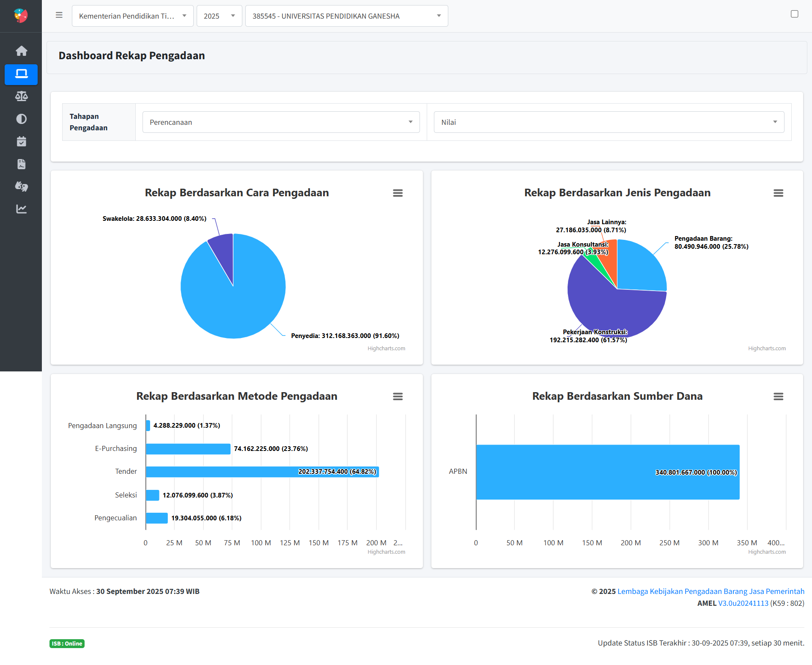Screen dimensions: 812x665
Task: Open the balance scale sidebar icon
Action: [x=21, y=96]
